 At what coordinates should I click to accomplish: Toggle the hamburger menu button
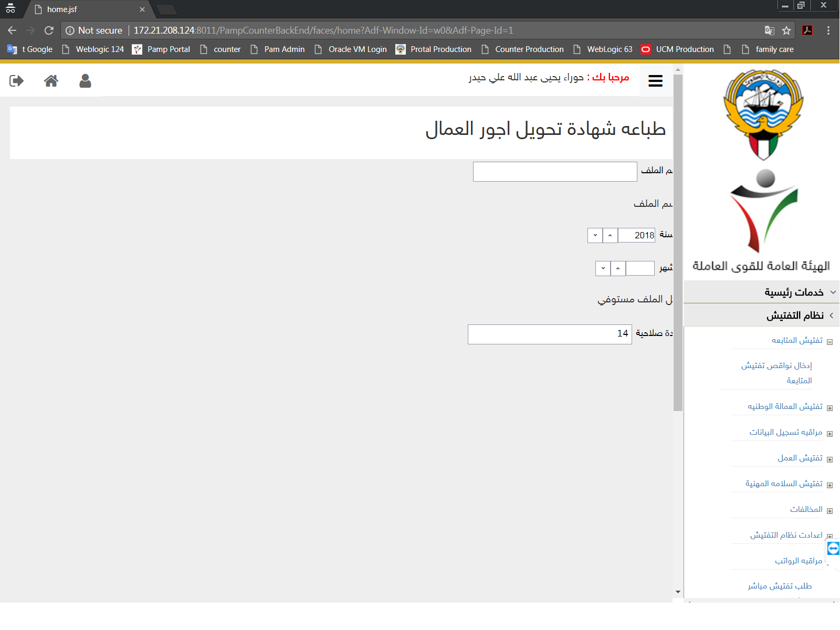tap(655, 81)
